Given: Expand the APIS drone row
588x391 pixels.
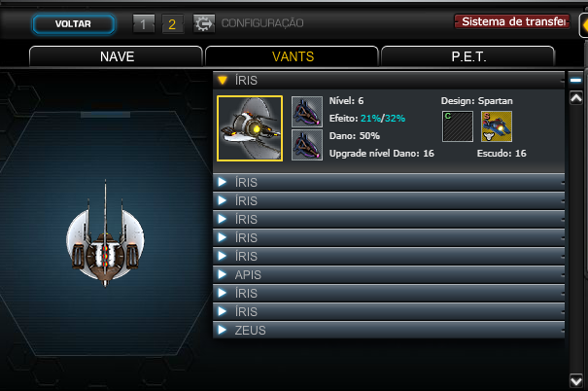Looking at the screenshot, I should pos(389,274).
